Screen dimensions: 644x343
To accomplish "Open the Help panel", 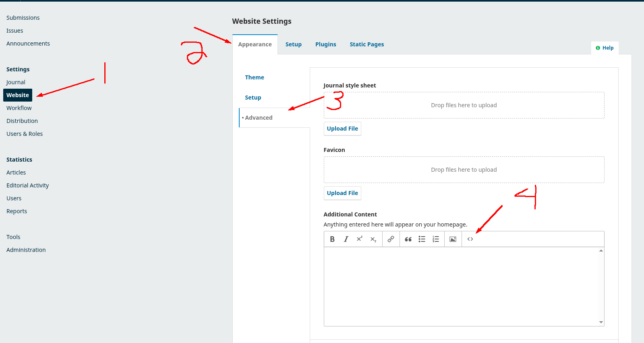I will [x=605, y=48].
